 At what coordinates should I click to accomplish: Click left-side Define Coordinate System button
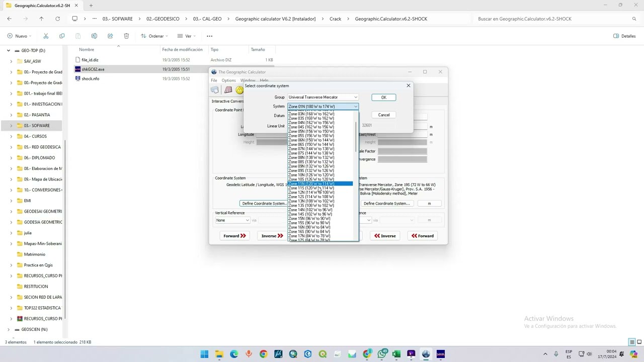pos(264,204)
